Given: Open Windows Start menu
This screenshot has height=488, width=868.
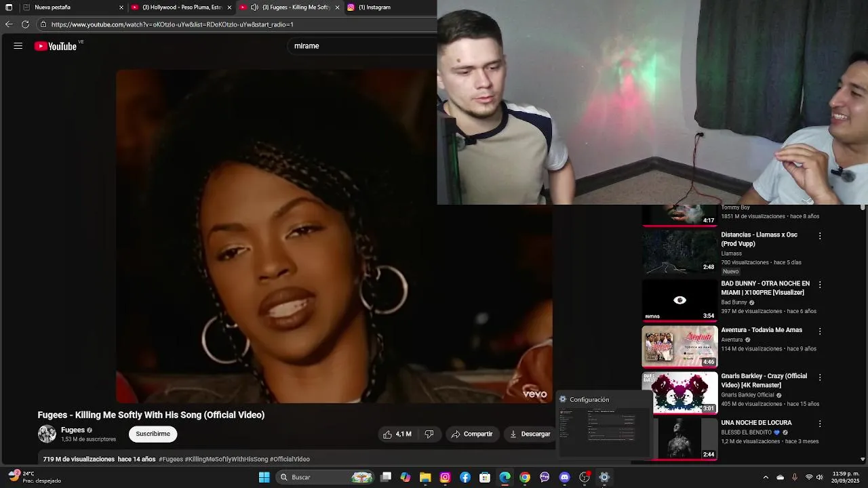Looking at the screenshot, I should coord(264,477).
